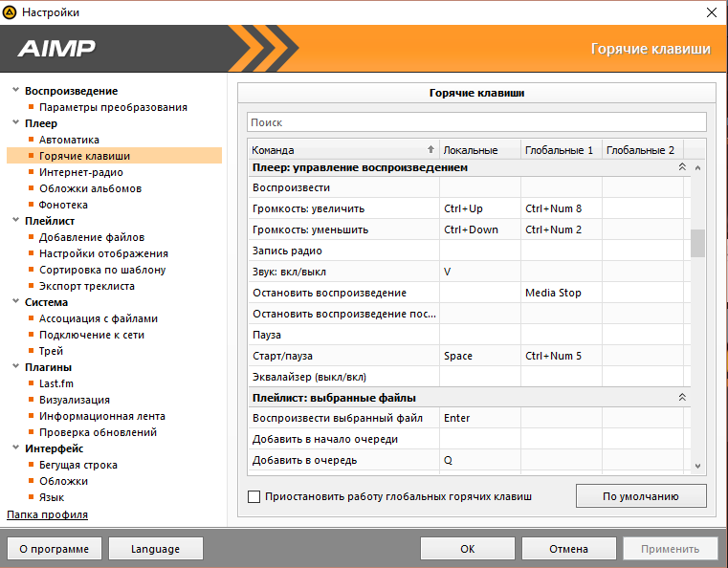Image resolution: width=728 pixels, height=568 pixels.
Task: Open the Проверка обновлений settings page
Action: tap(98, 432)
